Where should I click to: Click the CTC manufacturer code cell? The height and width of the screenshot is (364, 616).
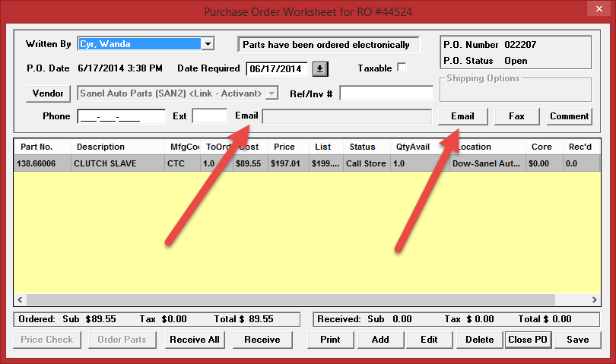click(183, 163)
